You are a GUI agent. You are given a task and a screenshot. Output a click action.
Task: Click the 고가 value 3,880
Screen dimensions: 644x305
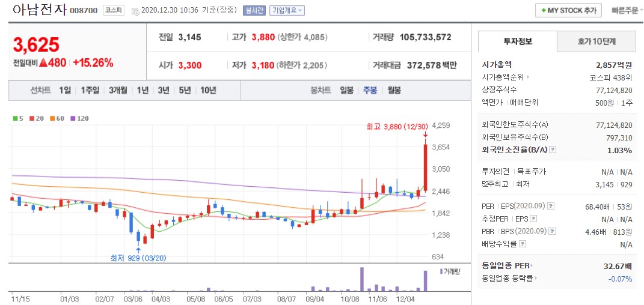[x=263, y=37]
